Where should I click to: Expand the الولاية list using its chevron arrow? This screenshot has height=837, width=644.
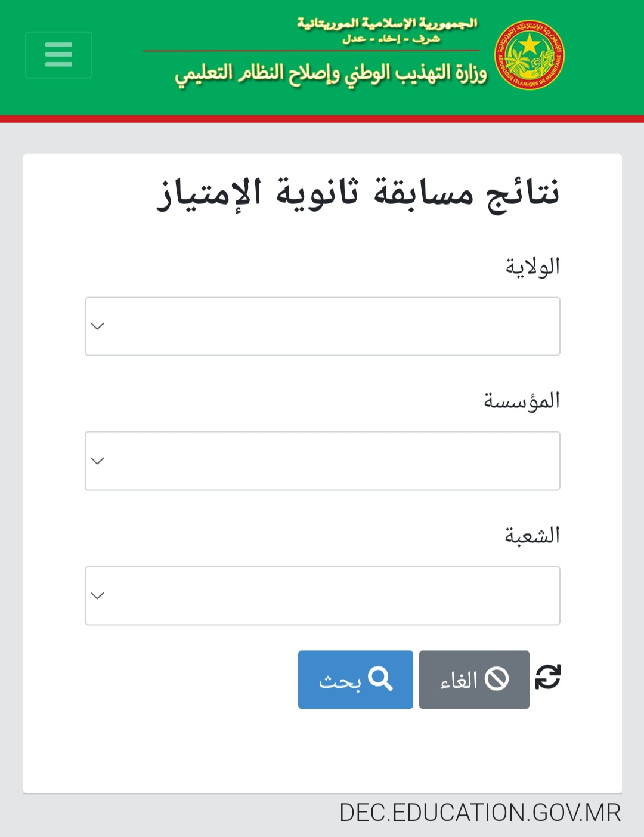(x=98, y=326)
